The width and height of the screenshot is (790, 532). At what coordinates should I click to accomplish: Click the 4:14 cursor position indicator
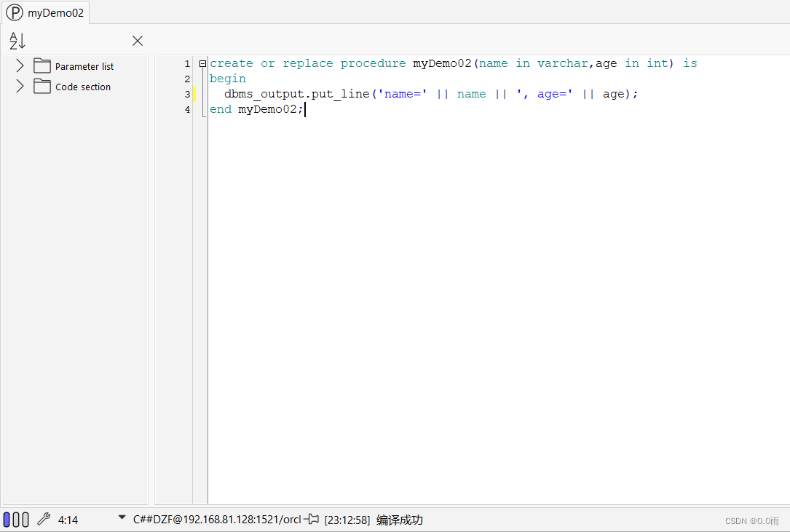(67, 519)
